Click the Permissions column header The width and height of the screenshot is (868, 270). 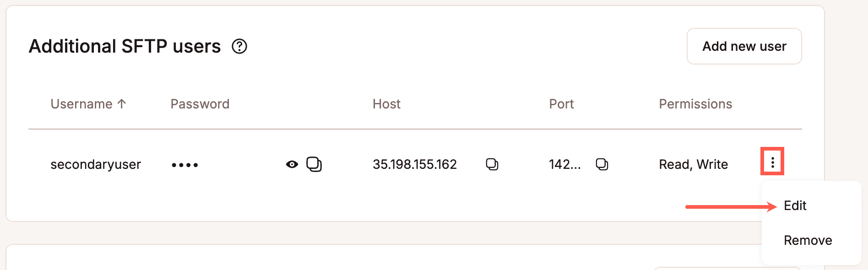(x=695, y=104)
